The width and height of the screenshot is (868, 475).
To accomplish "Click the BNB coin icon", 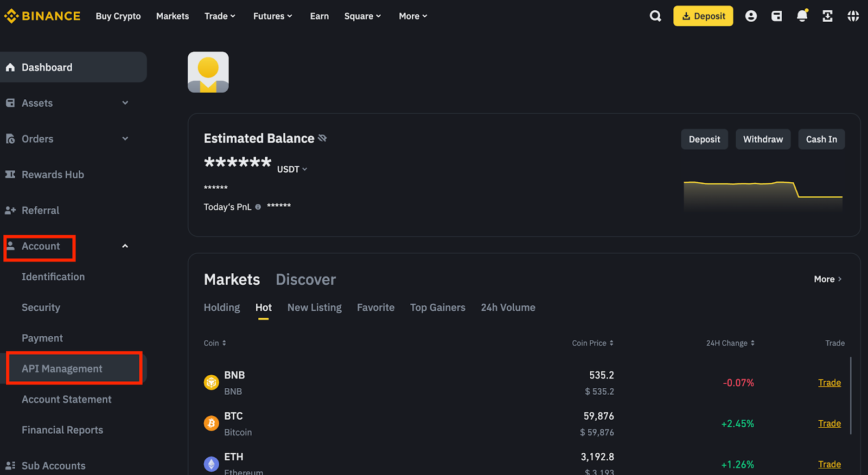I will [211, 382].
